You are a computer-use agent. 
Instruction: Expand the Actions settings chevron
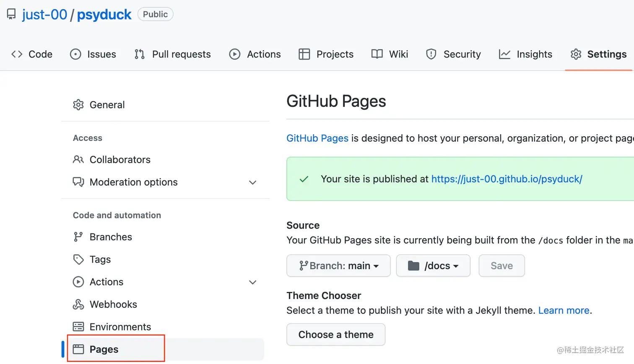[x=252, y=282]
